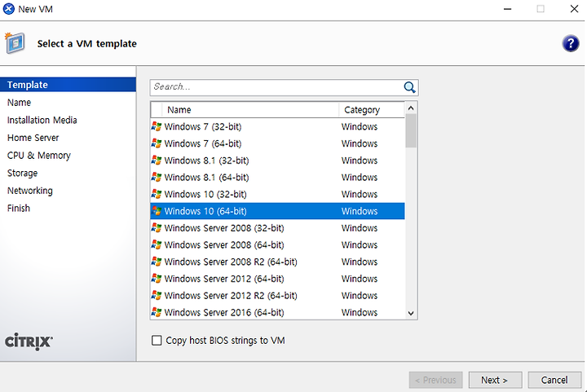The width and height of the screenshot is (587, 392).
Task: Go to the CPU & Memory step
Action: [39, 155]
